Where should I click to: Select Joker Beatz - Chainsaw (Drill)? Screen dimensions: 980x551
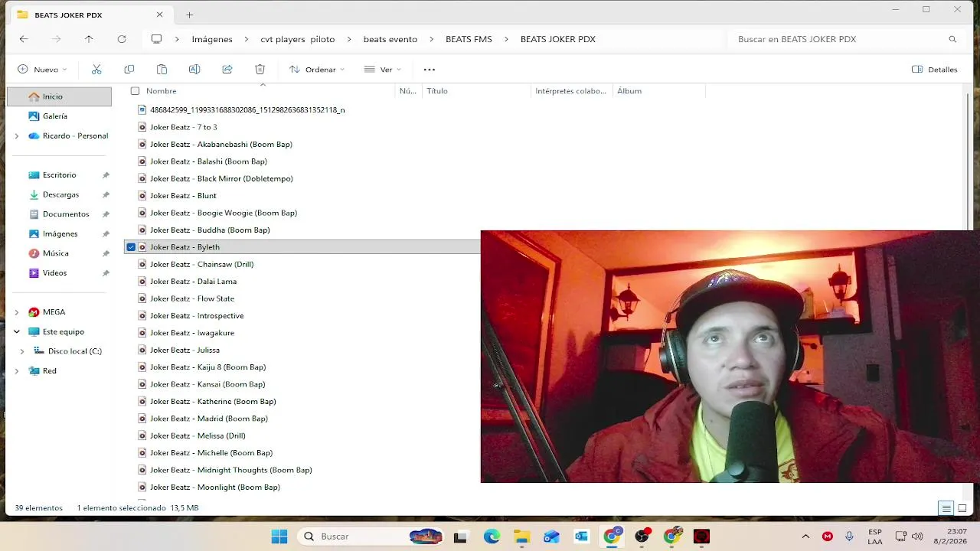pos(202,264)
